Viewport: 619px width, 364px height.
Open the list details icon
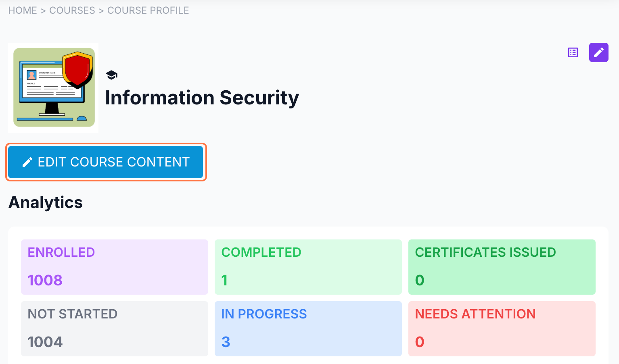573,52
